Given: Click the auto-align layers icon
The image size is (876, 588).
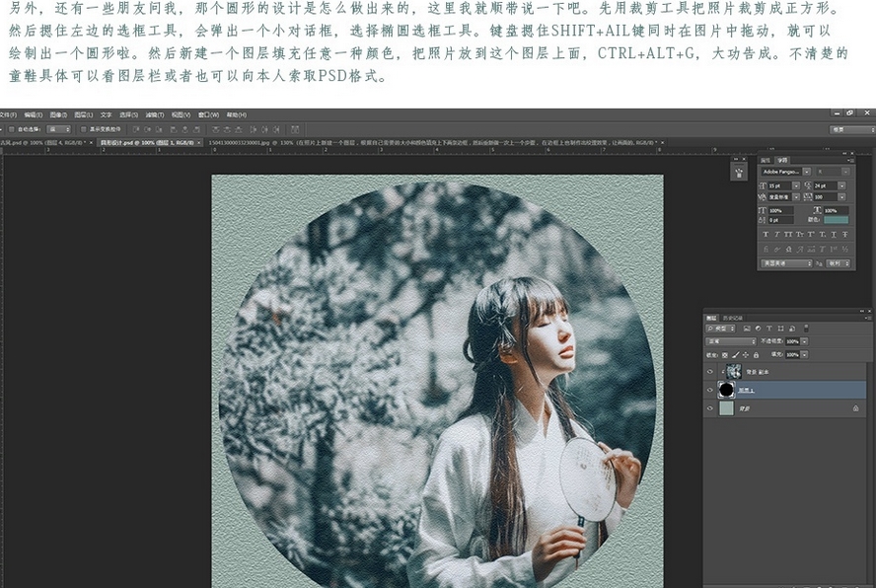Looking at the screenshot, I should tap(295, 129).
